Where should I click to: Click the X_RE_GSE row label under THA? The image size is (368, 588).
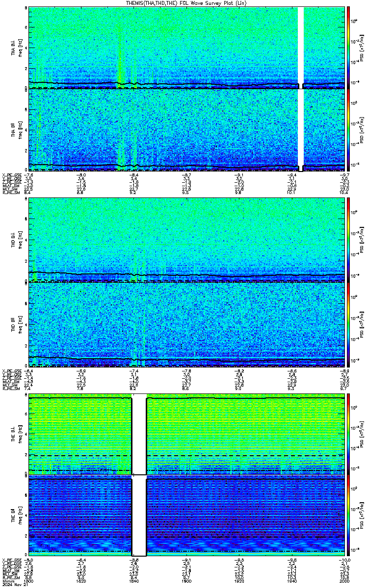pyautogui.click(x=12, y=174)
